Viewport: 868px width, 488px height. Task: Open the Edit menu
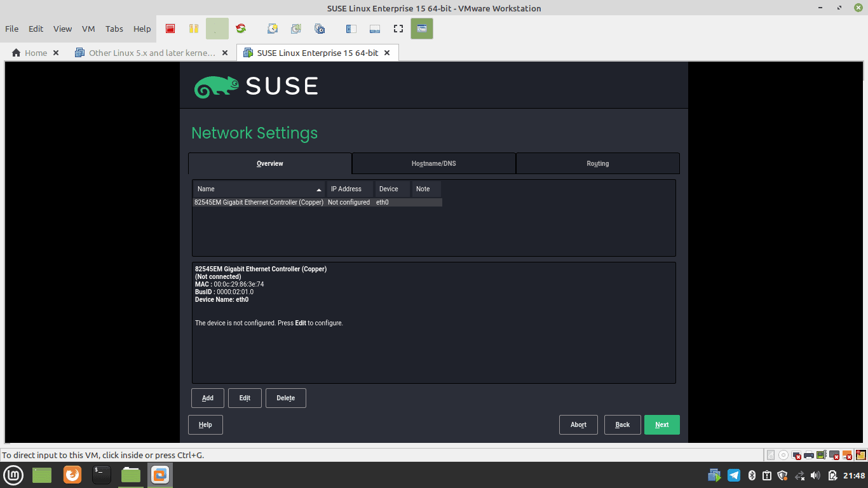pyautogui.click(x=36, y=29)
